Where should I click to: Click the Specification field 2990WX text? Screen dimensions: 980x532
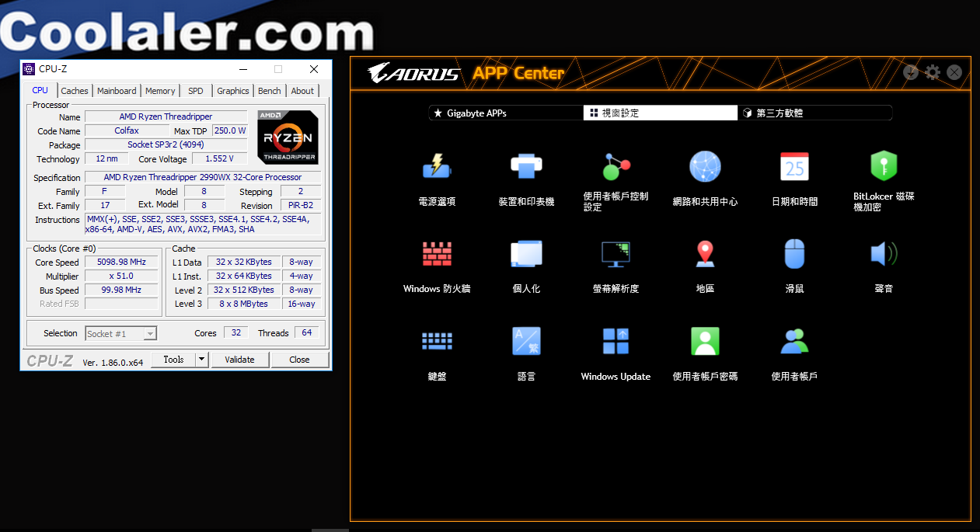[202, 177]
